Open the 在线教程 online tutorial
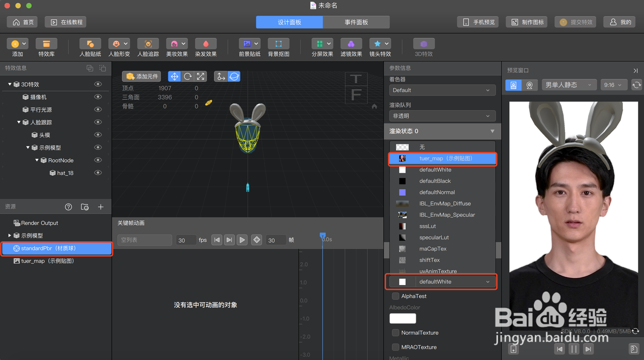Viewport: 644px width, 360px height. click(x=66, y=22)
